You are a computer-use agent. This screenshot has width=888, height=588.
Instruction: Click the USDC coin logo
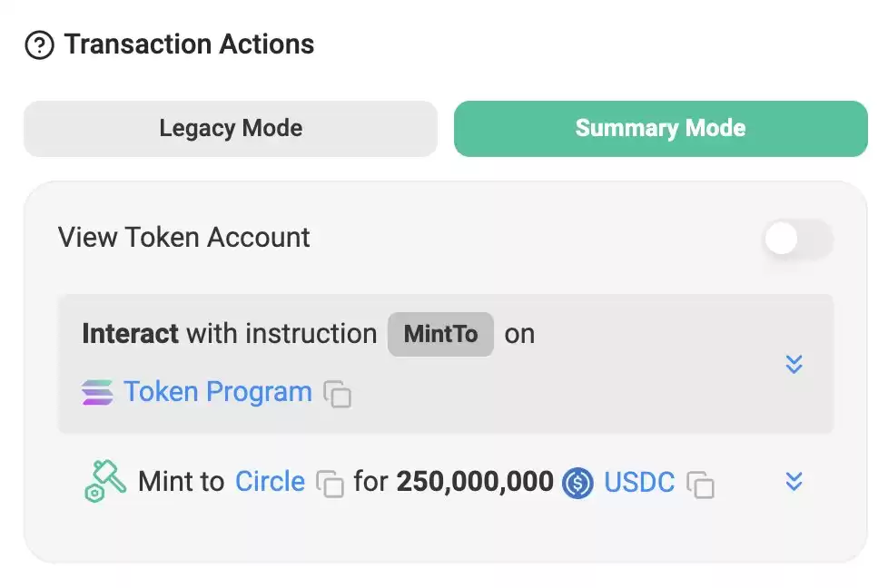pos(577,484)
